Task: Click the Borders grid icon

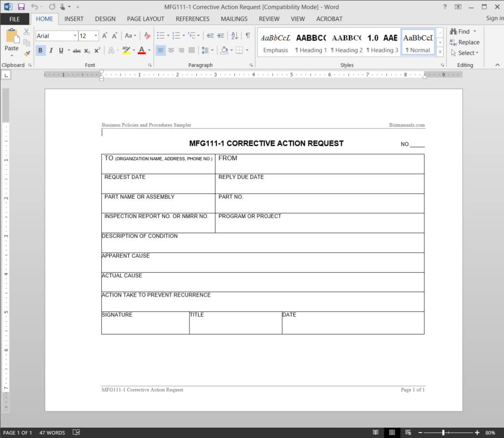Action: [239, 50]
